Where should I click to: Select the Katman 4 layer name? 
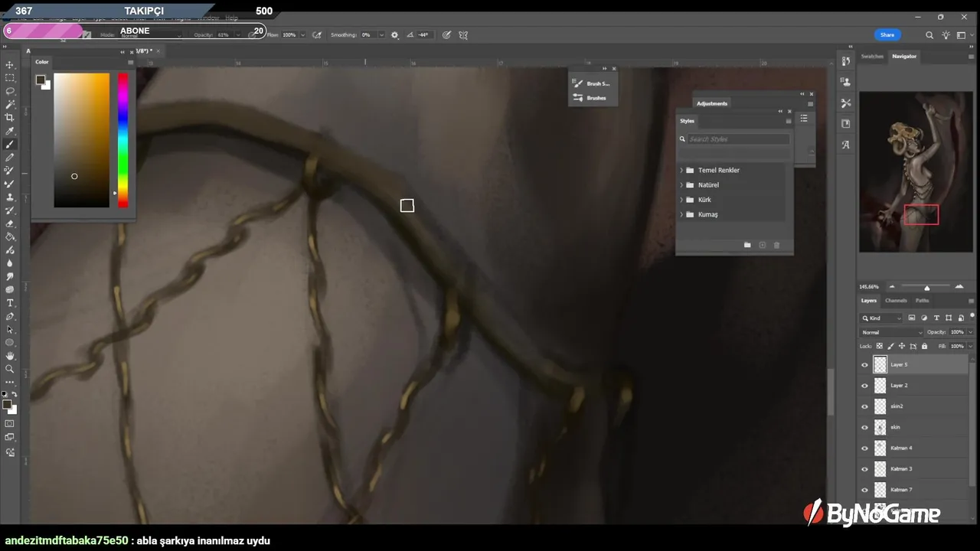point(901,448)
